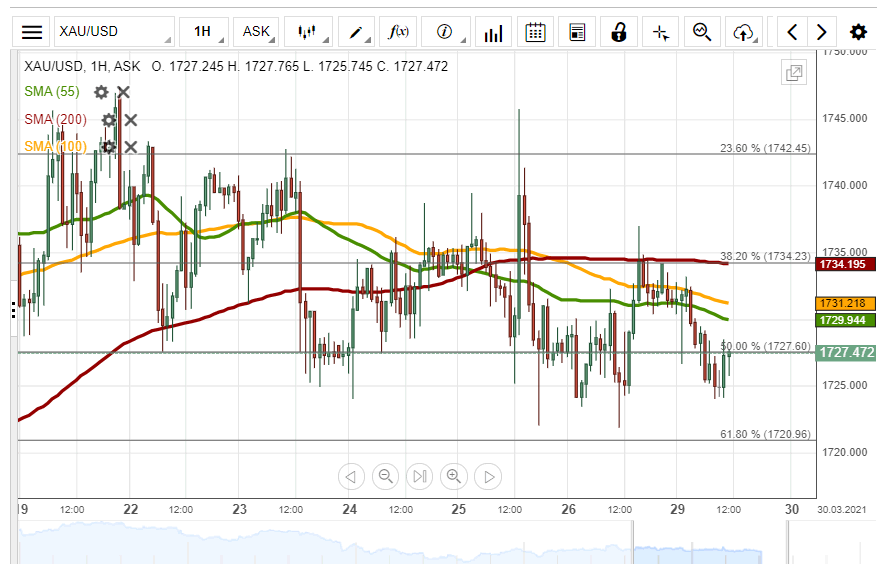The height and width of the screenshot is (572, 891).
Task: Detach chart using the pop-out button
Action: [794, 73]
